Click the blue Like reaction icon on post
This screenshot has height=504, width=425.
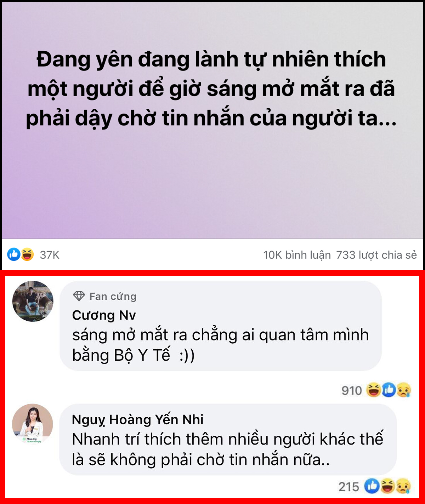14,254
